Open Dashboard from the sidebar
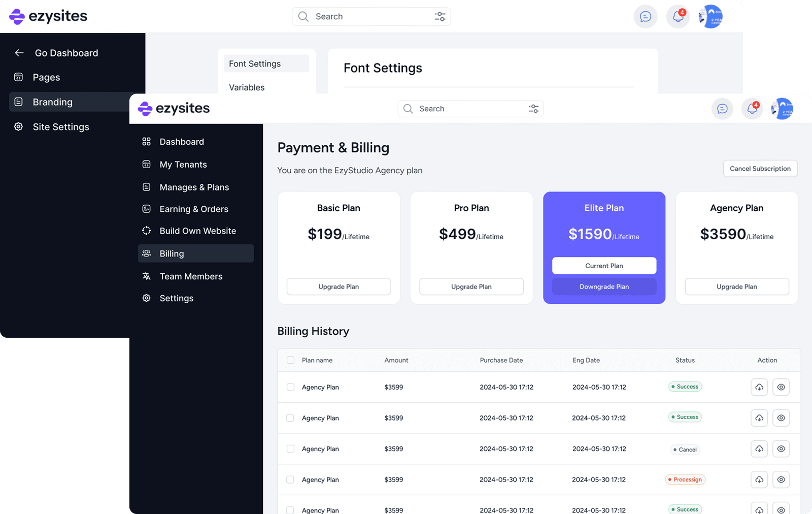The height and width of the screenshot is (514, 812). click(x=182, y=141)
